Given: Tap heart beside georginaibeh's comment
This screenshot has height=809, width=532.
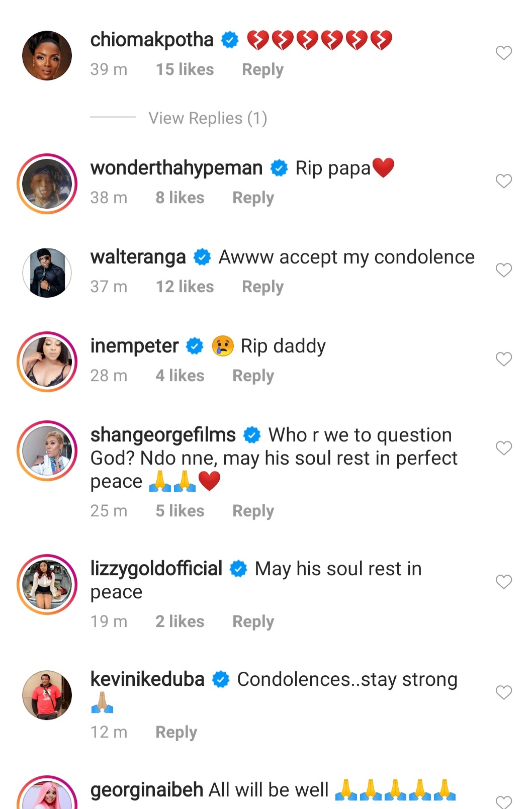Looking at the screenshot, I should pos(503,800).
